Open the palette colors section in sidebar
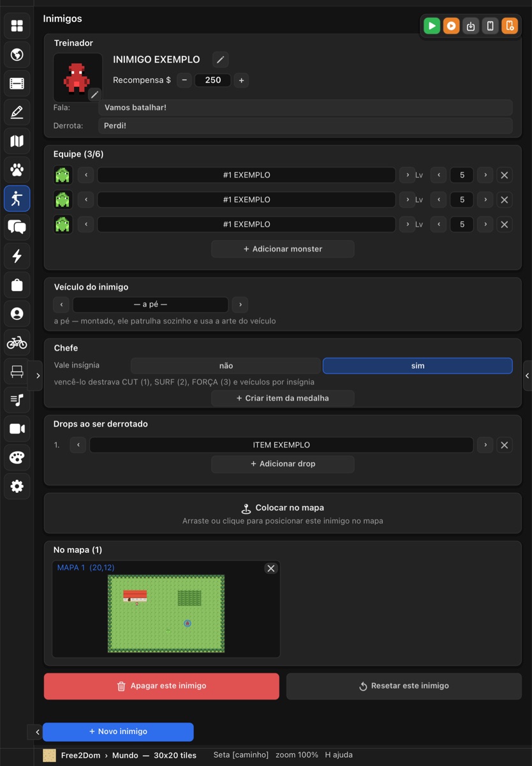 tap(17, 458)
